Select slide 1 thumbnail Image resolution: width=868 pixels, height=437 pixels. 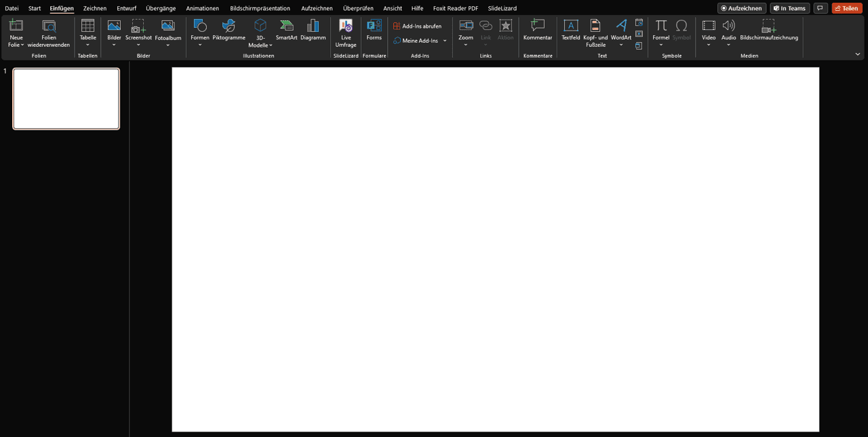66,98
